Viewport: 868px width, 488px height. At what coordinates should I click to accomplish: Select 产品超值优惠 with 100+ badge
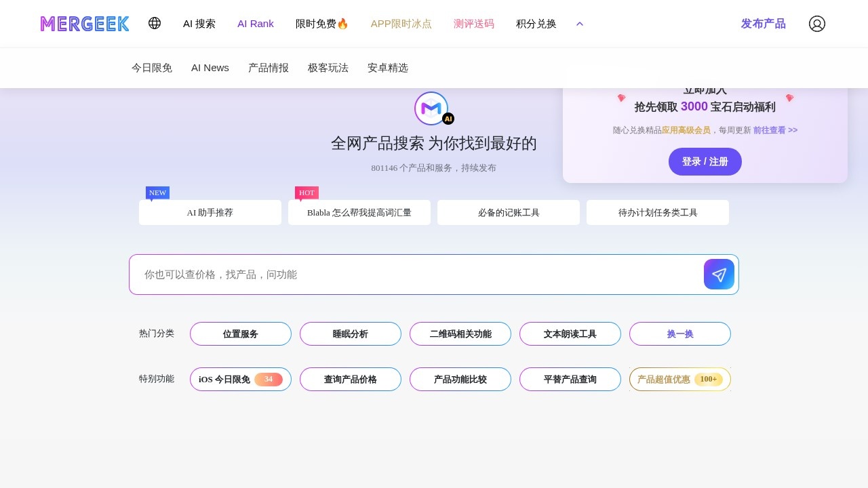pos(680,379)
